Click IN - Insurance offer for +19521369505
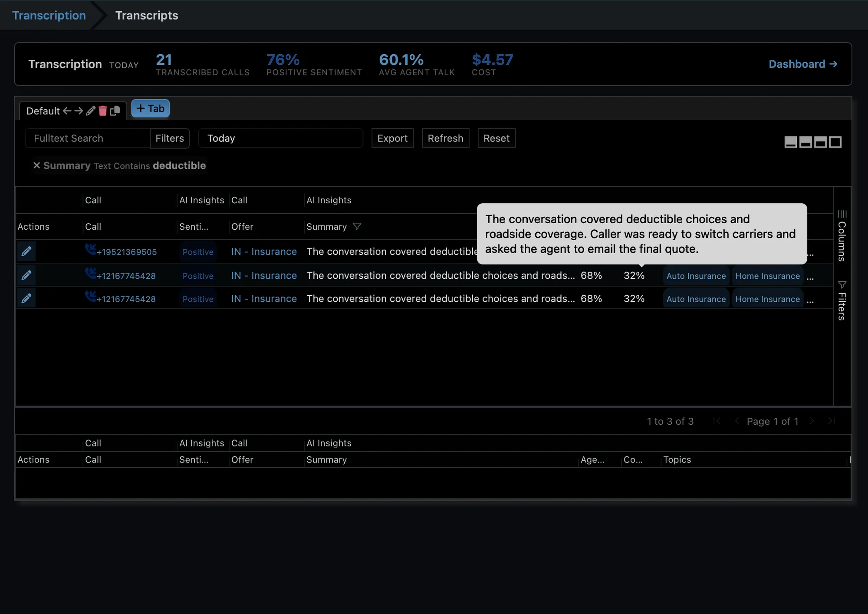868x614 pixels. pyautogui.click(x=264, y=251)
